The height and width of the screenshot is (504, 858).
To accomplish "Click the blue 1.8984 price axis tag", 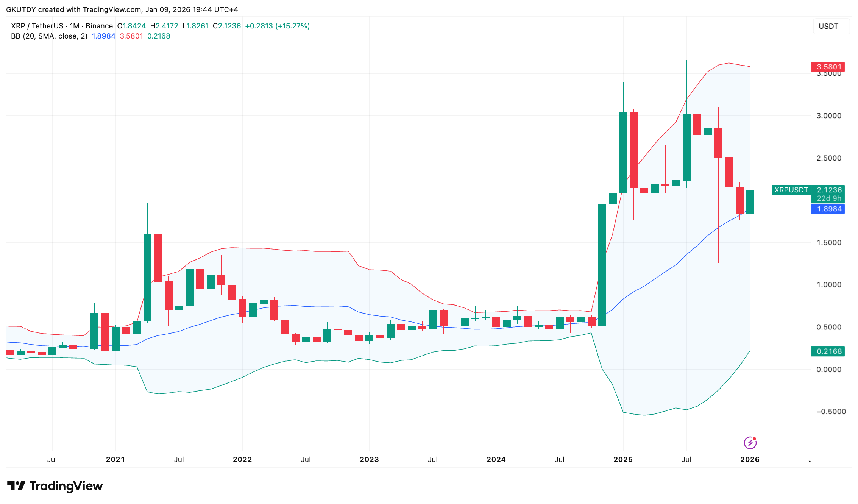I will tap(828, 209).
